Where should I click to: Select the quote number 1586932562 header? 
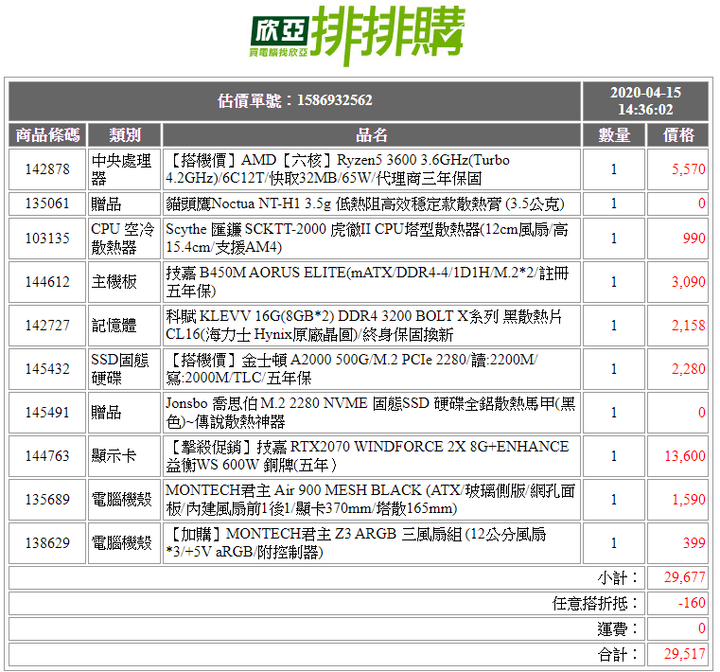[295, 101]
